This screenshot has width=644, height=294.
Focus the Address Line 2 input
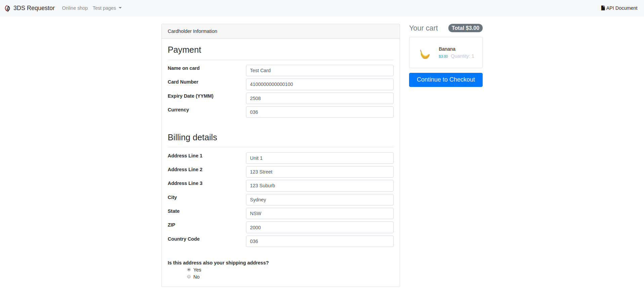pos(319,172)
